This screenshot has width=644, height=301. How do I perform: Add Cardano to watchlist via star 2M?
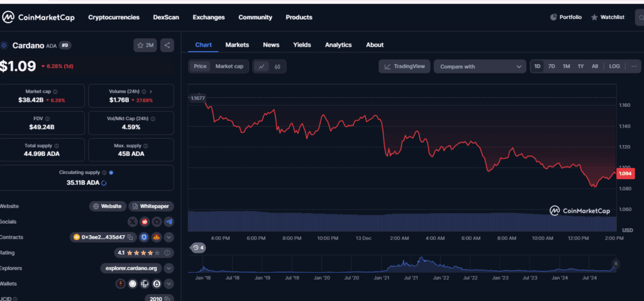(145, 45)
